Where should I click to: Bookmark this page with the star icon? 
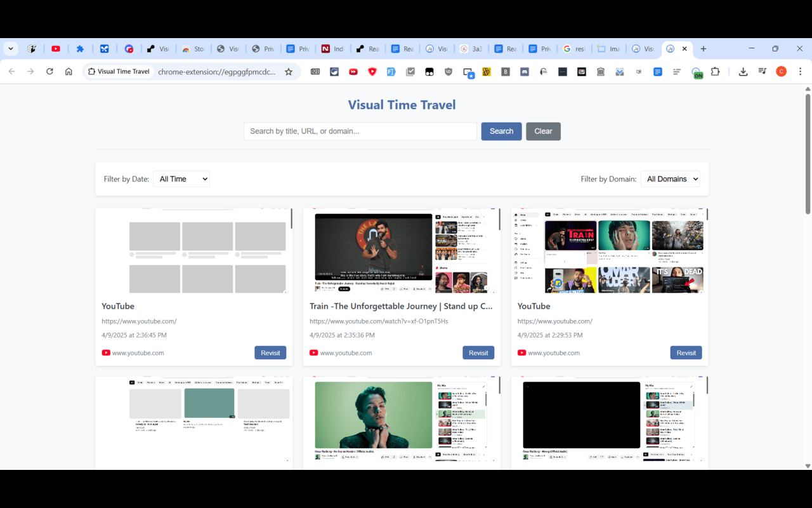click(289, 72)
